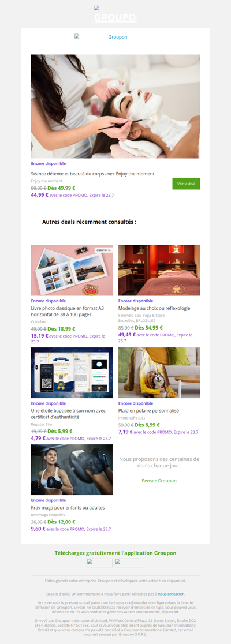Open 'Une étoile baptisée à son nom' title
231x644 pixels.
click(66, 414)
